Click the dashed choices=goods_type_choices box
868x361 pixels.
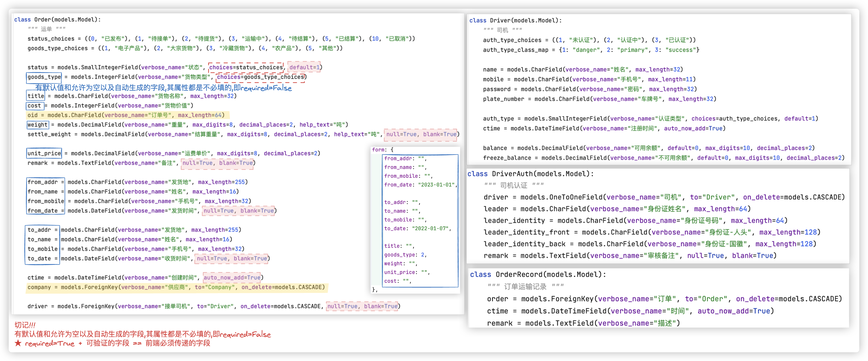coord(260,77)
